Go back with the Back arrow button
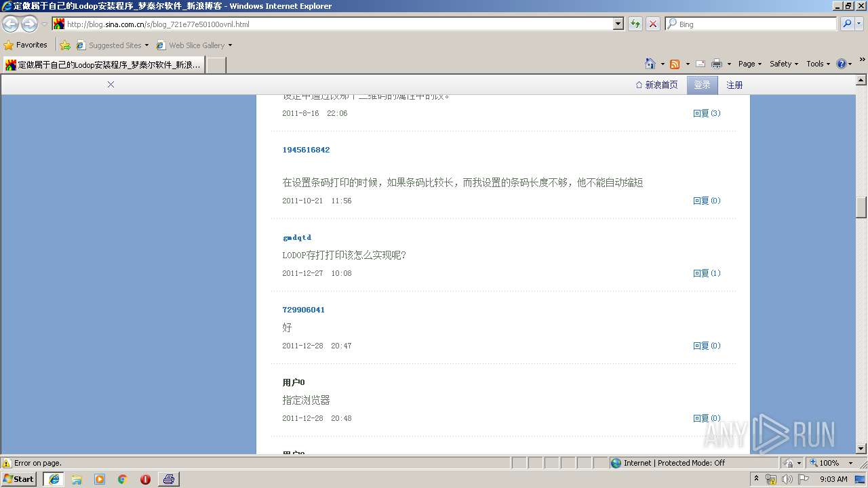868x488 pixels. (x=11, y=24)
